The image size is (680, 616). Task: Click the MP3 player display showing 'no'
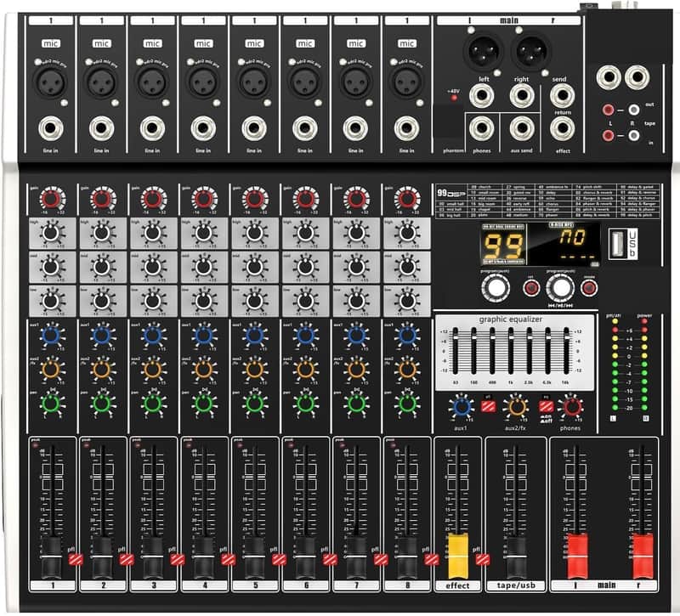(564, 244)
